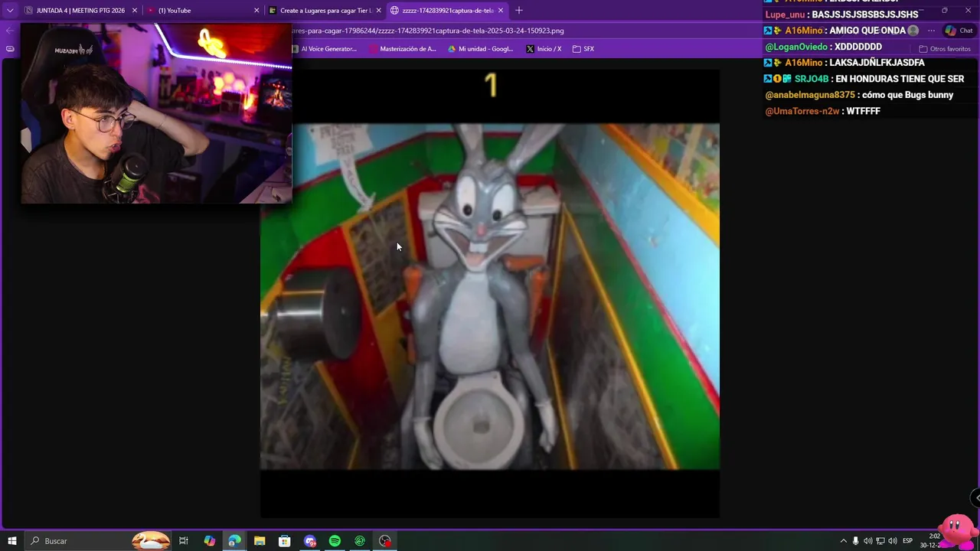Open the green circular taskbar app icon
The image size is (980, 551).
[360, 541]
